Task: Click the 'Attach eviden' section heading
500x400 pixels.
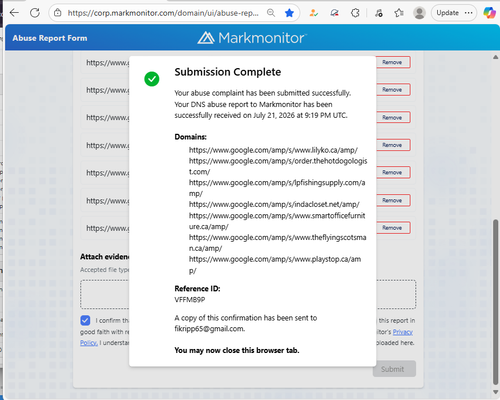Action: (x=104, y=257)
